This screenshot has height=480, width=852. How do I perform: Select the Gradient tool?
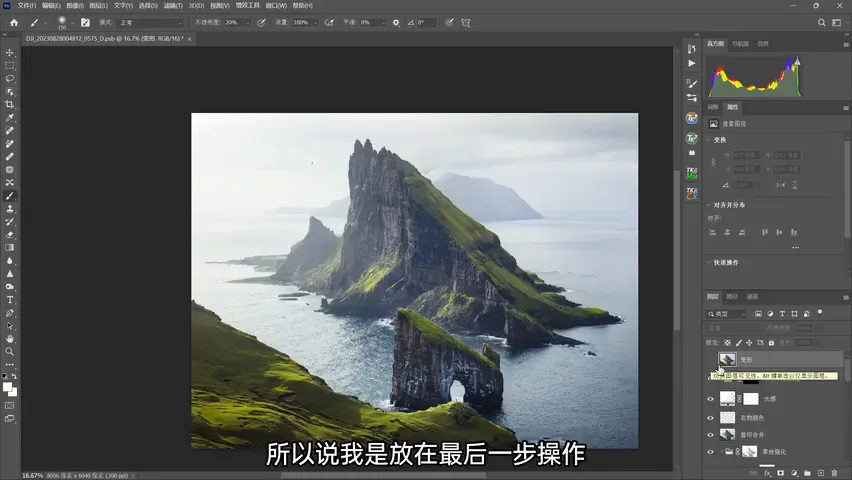[10, 248]
